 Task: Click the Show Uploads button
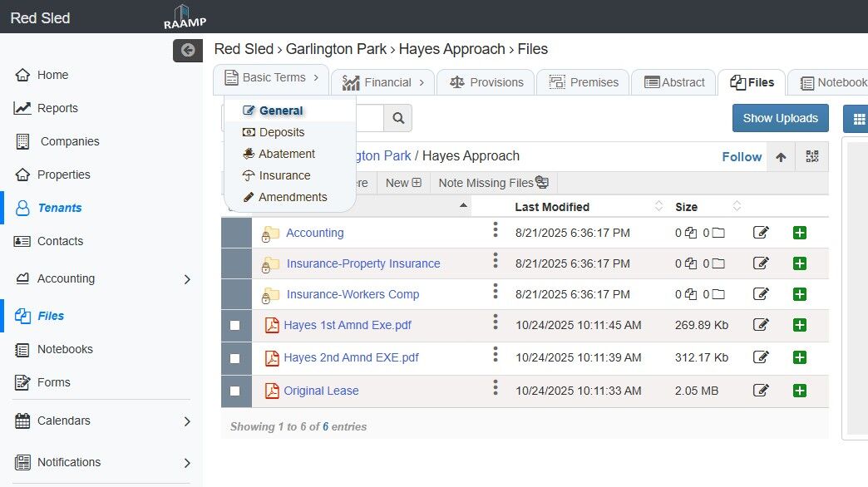click(781, 118)
